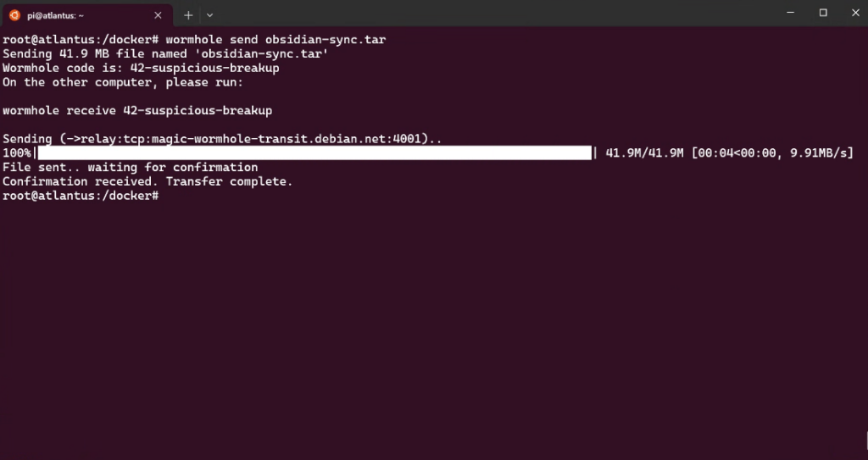Screen dimensions: 868x460
Task: Close the pi@atlantus terminal tab
Action: tap(158, 15)
